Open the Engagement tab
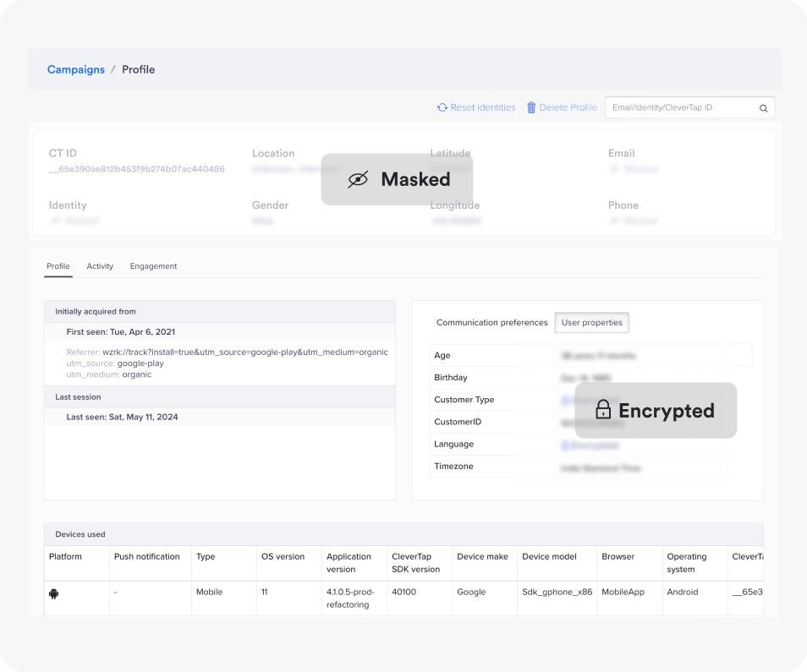The height and width of the screenshot is (672, 807). coord(153,265)
